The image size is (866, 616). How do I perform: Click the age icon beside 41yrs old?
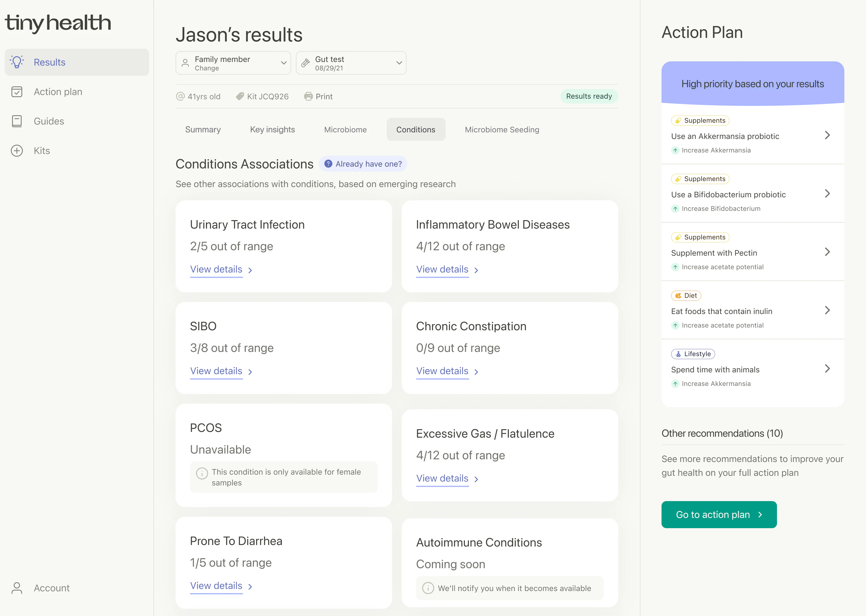[180, 96]
